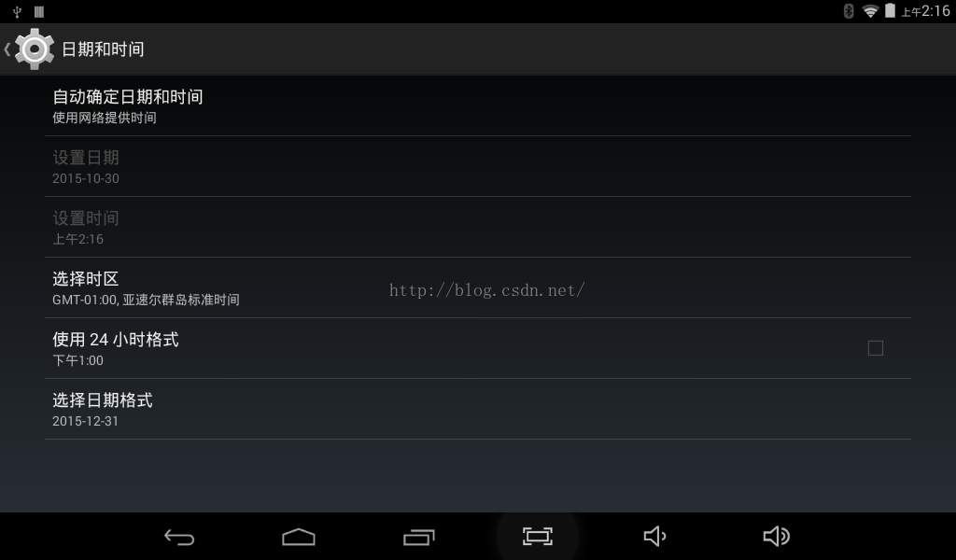Tap the battery status icon
The image size is (956, 560).
click(x=890, y=10)
